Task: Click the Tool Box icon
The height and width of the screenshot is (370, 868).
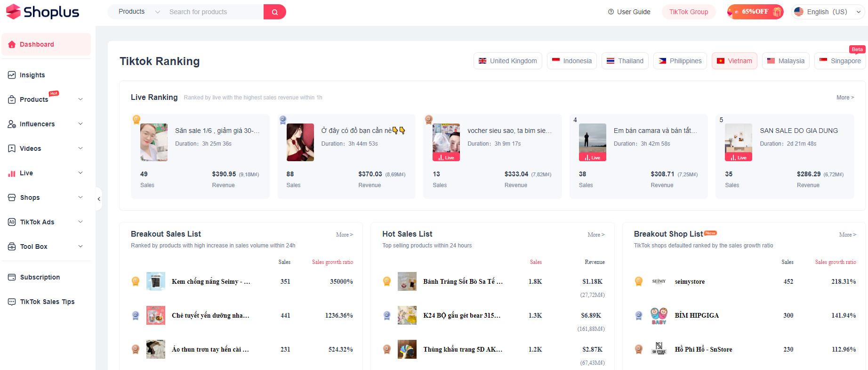Action: click(x=12, y=247)
